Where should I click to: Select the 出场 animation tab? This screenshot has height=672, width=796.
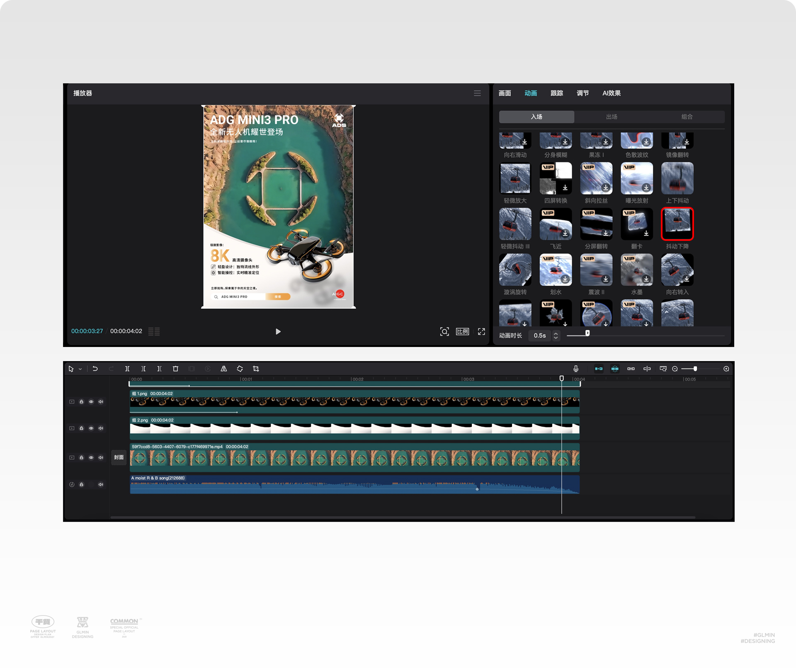(612, 117)
